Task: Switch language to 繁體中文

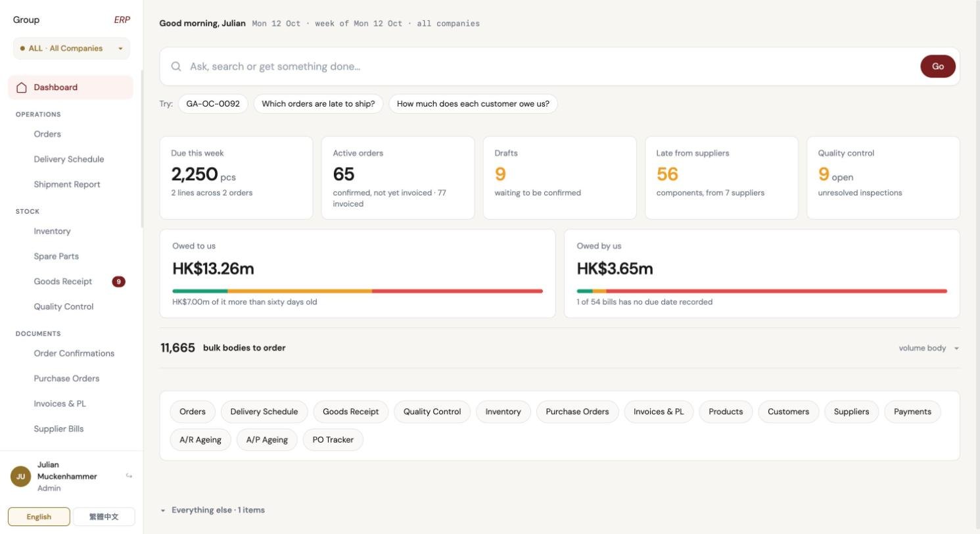Action: [x=104, y=517]
